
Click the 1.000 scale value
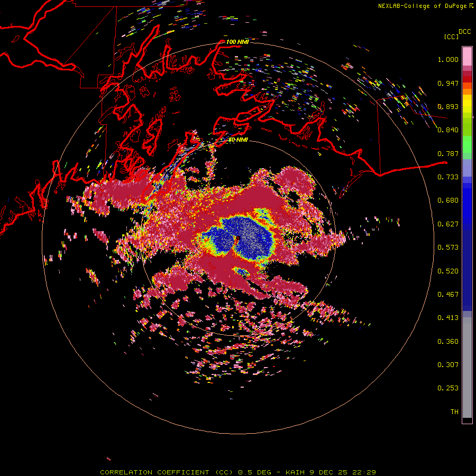tap(448, 59)
